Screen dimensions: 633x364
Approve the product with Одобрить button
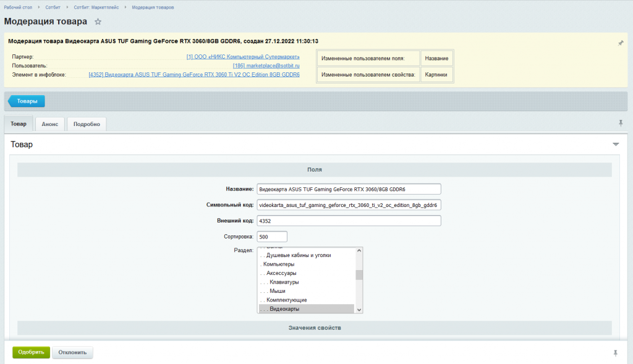tap(31, 352)
